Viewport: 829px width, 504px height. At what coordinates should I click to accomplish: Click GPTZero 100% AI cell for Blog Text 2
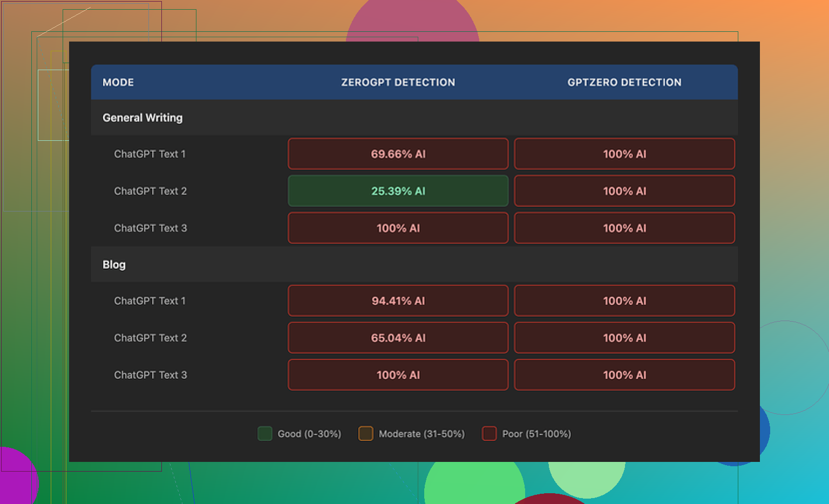tap(624, 338)
